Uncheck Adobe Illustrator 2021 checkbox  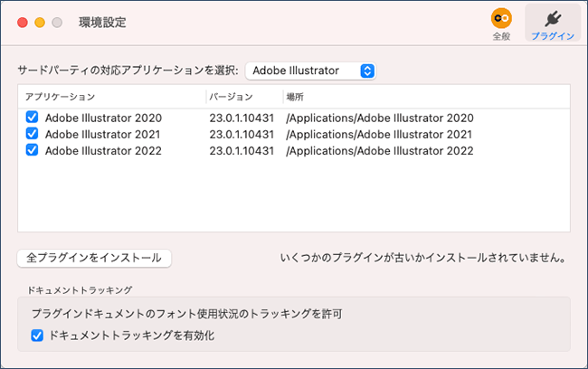pyautogui.click(x=32, y=134)
